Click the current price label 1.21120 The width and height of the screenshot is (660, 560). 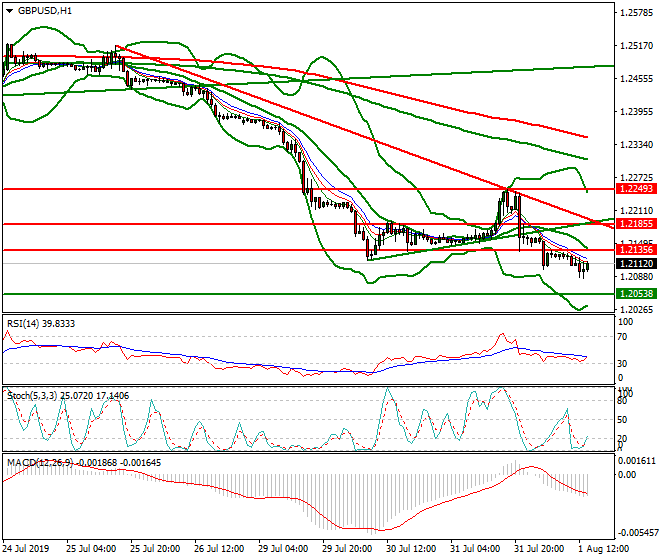(636, 264)
